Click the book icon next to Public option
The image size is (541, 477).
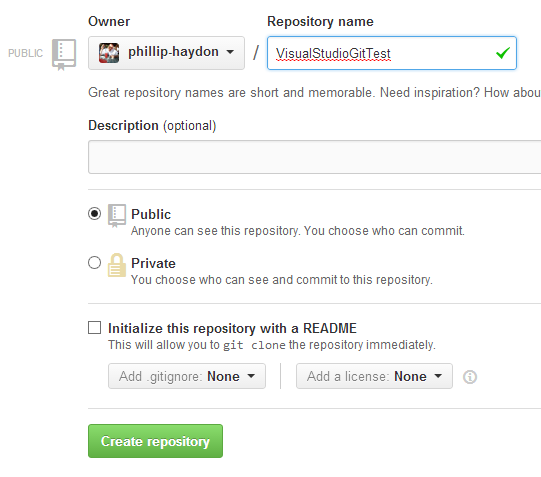117,216
